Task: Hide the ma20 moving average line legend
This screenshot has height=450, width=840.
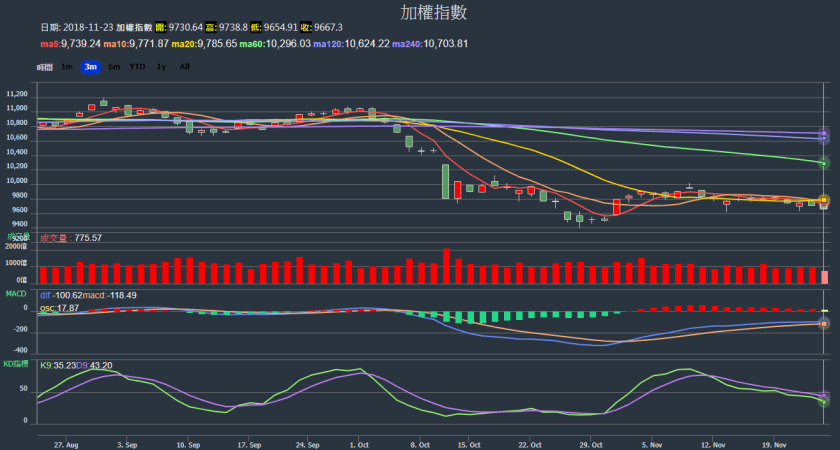Action: [205, 44]
